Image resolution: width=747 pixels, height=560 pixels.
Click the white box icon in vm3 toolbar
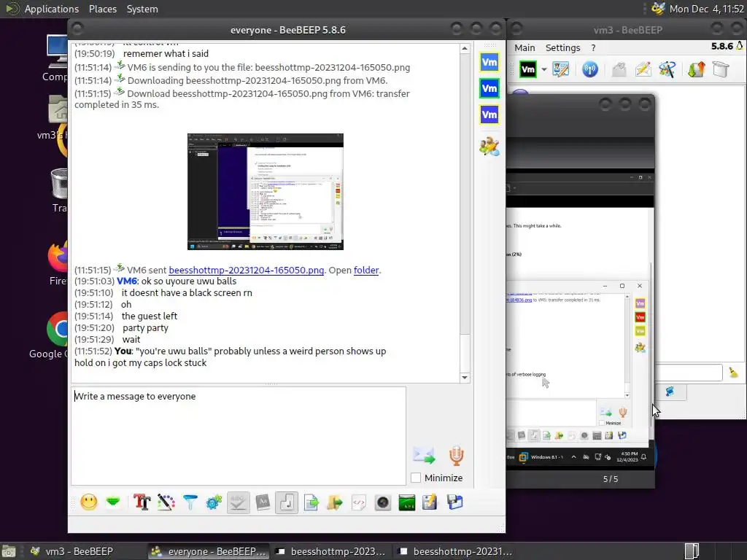click(720, 69)
